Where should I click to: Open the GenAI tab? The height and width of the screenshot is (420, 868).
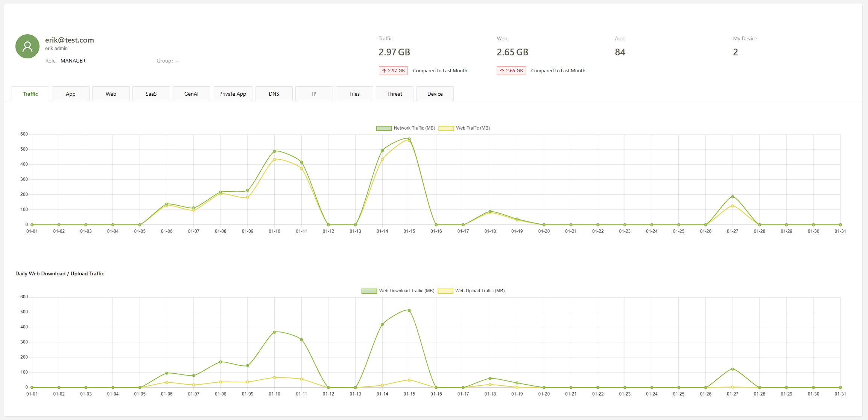tap(192, 94)
